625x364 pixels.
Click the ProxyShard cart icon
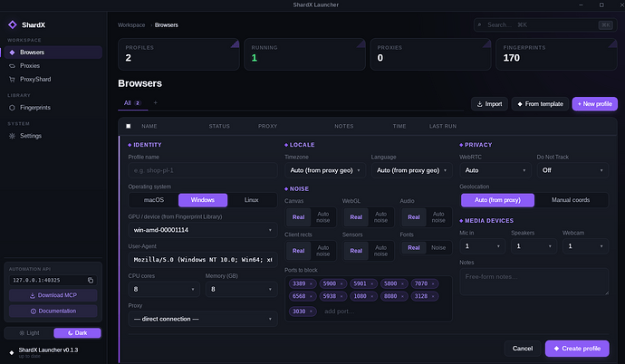point(12,80)
